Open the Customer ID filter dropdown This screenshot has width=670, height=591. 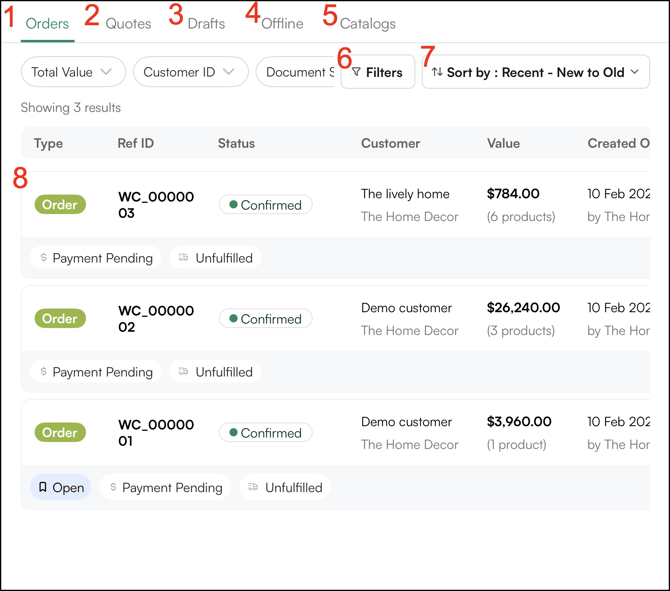click(x=190, y=72)
